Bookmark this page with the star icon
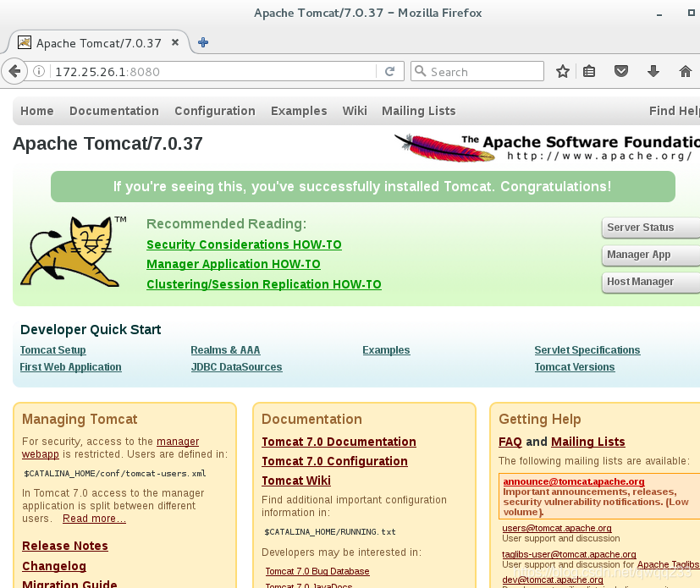Image resolution: width=700 pixels, height=588 pixels. click(563, 71)
